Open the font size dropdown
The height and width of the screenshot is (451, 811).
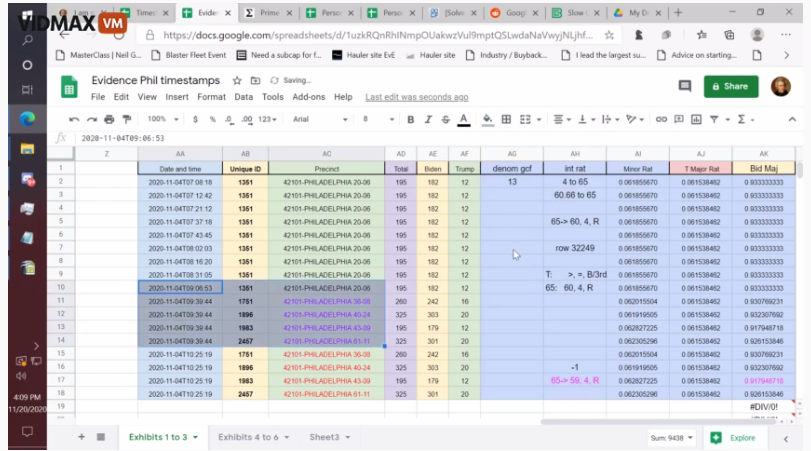[x=378, y=119]
